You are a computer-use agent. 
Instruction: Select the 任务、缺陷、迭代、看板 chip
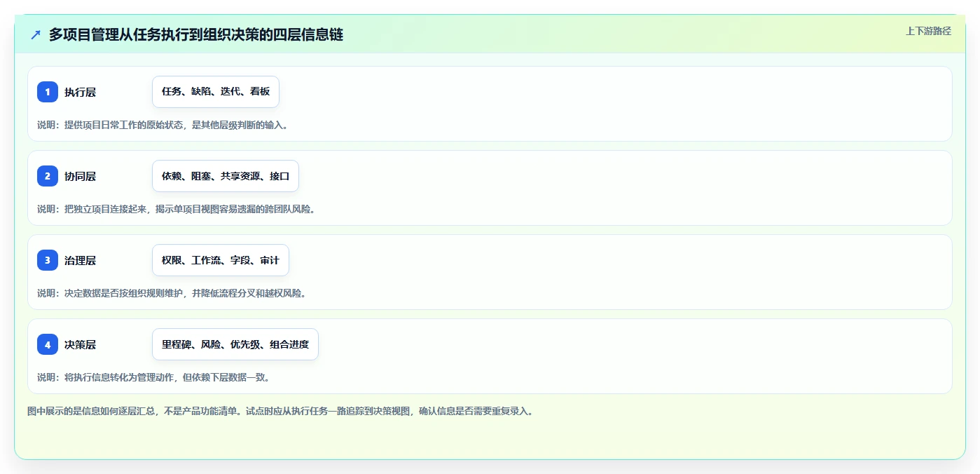(x=216, y=92)
